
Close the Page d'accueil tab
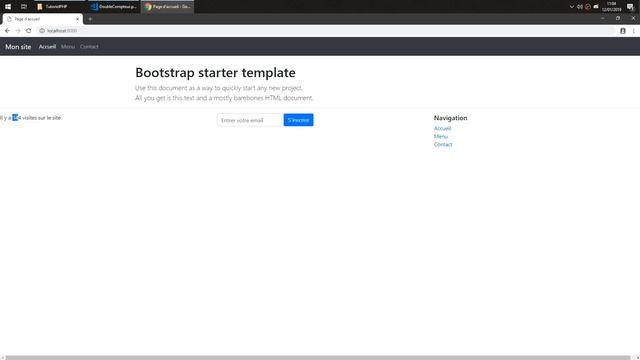pyautogui.click(x=78, y=19)
